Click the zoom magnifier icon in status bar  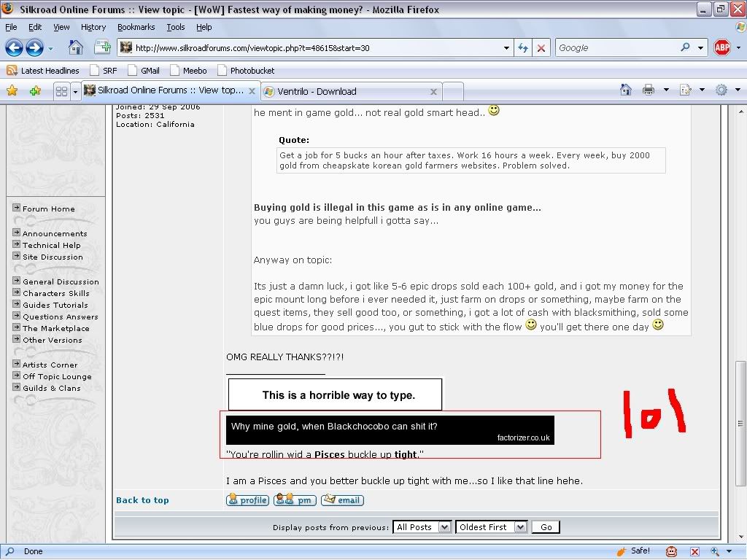pyautogui.click(x=715, y=551)
